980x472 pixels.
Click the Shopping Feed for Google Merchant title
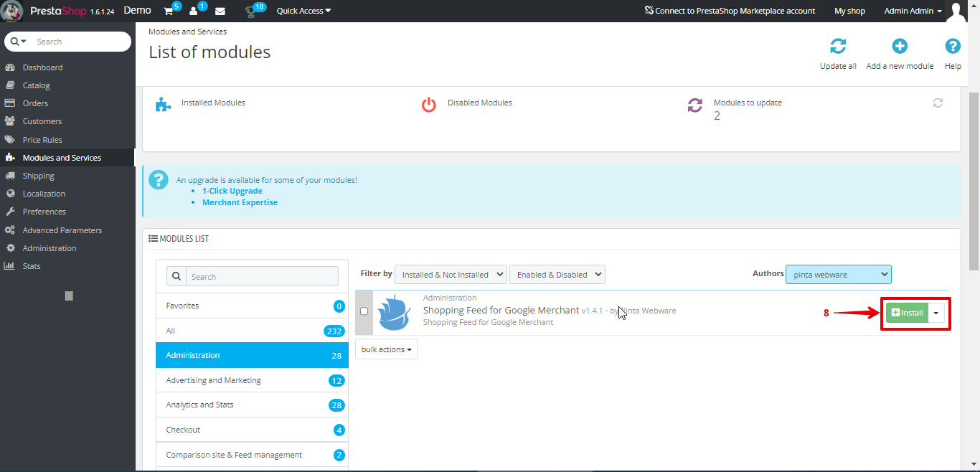click(501, 311)
